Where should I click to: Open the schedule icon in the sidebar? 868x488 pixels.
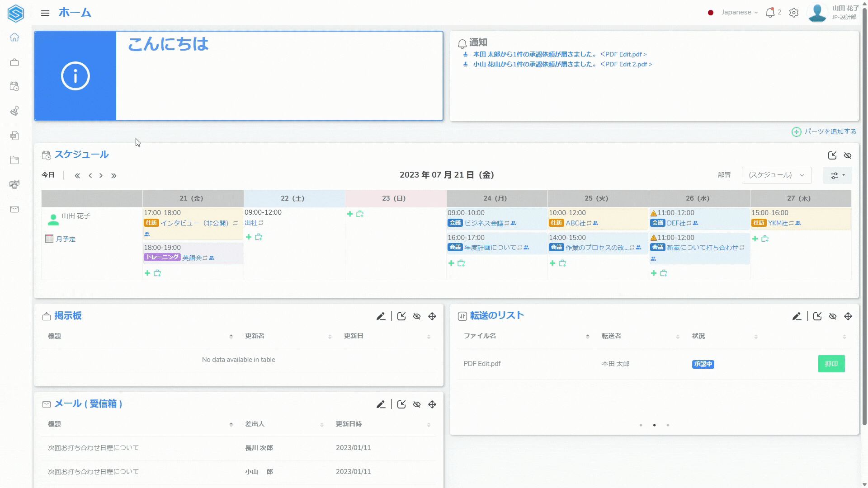14,86
